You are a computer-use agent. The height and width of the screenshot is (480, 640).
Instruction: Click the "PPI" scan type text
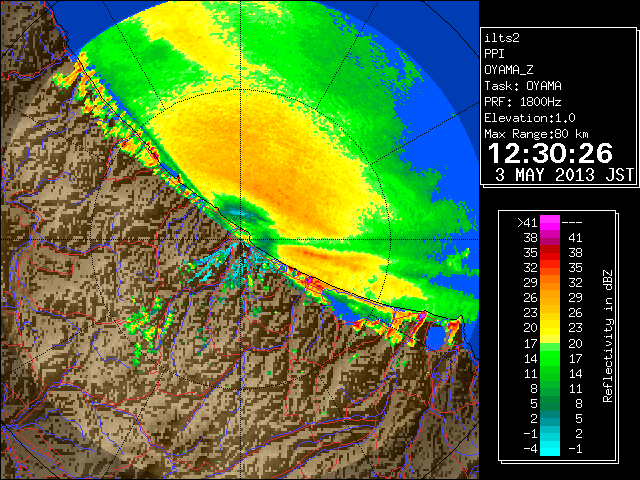coord(494,54)
